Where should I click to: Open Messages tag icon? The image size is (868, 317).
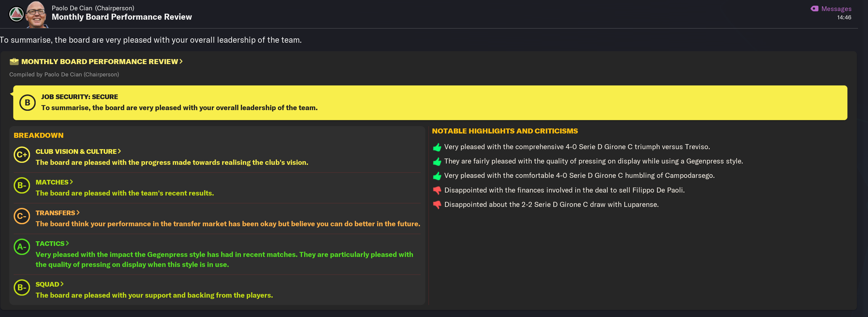814,9
